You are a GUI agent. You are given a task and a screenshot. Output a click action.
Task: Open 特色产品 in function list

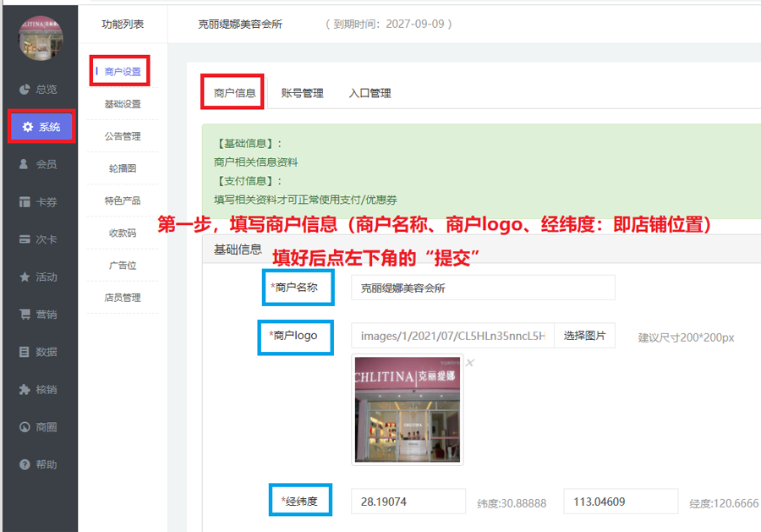tap(123, 200)
